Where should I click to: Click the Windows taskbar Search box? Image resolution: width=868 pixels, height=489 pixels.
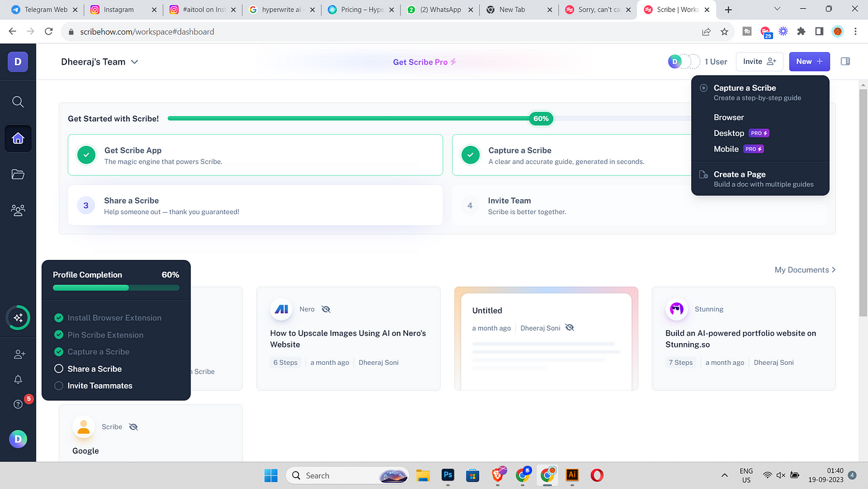(347, 475)
